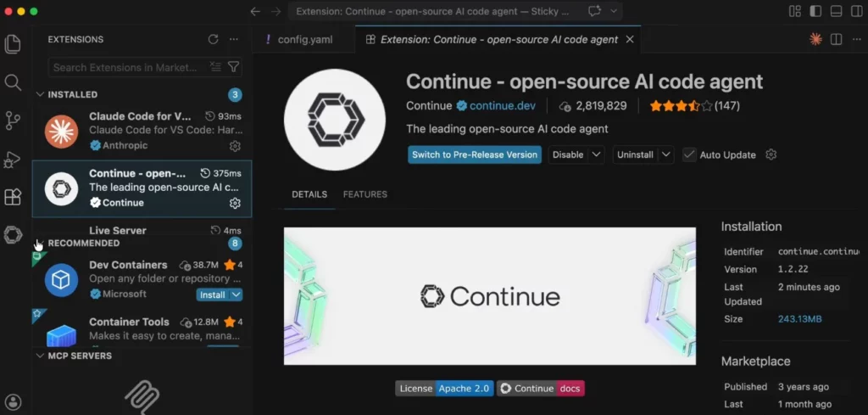This screenshot has width=868, height=415.
Task: Toggle the Auto Update checkbox
Action: click(x=688, y=154)
